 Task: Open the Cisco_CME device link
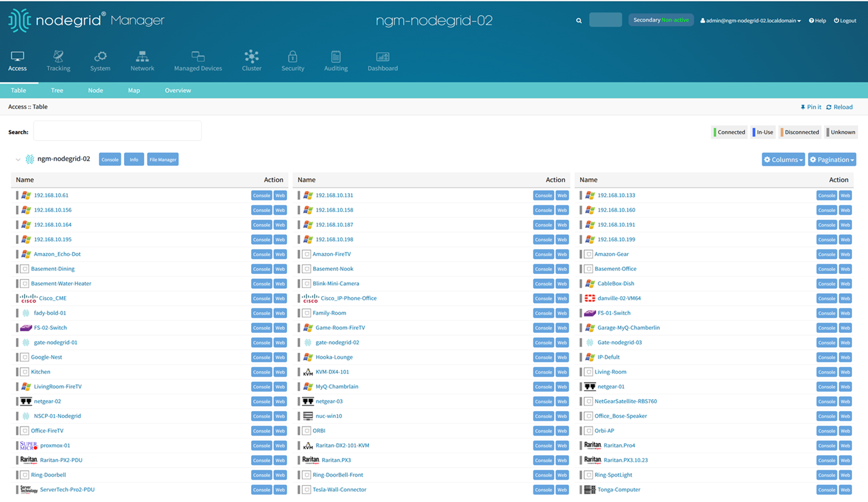[52, 299]
